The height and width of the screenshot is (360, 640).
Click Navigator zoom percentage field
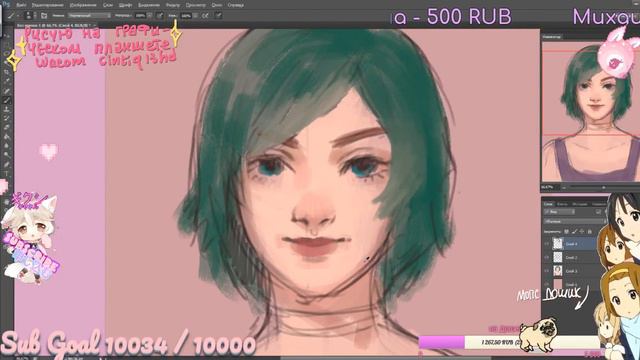coord(548,187)
